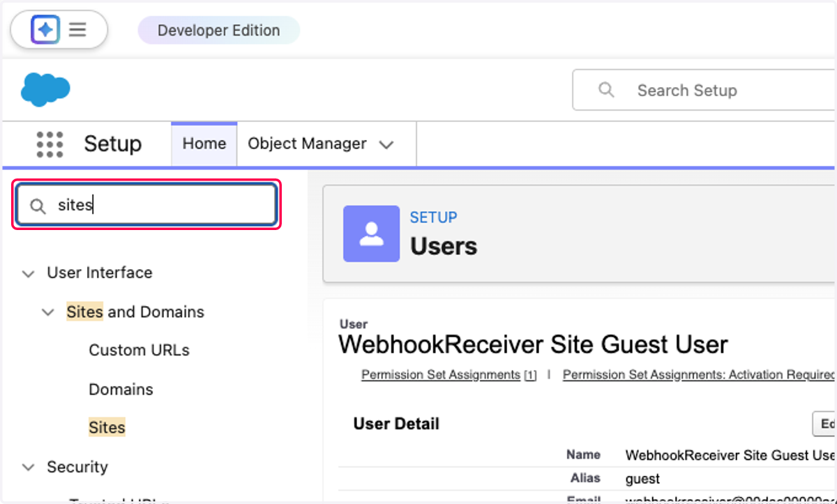837x504 pixels.
Task: Click the User Detail section heading
Action: [x=396, y=424]
